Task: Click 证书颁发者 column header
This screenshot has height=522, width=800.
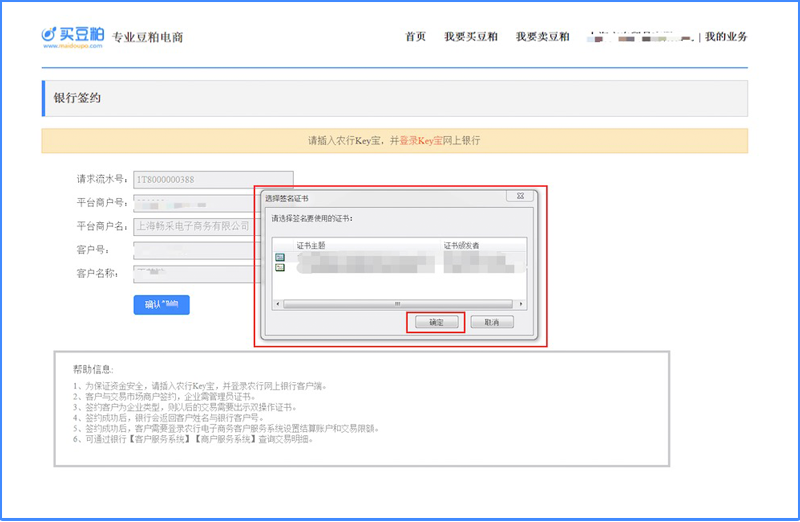Action: (x=462, y=244)
